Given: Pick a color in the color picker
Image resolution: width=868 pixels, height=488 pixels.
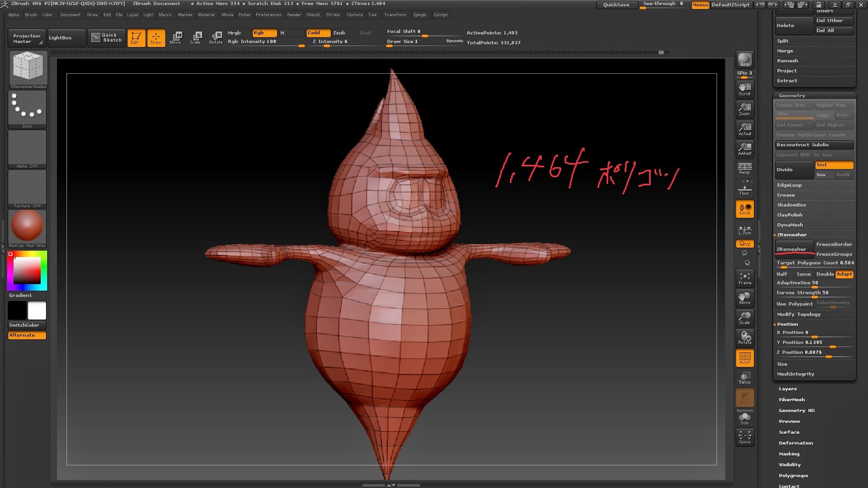Looking at the screenshot, I should coord(27,270).
